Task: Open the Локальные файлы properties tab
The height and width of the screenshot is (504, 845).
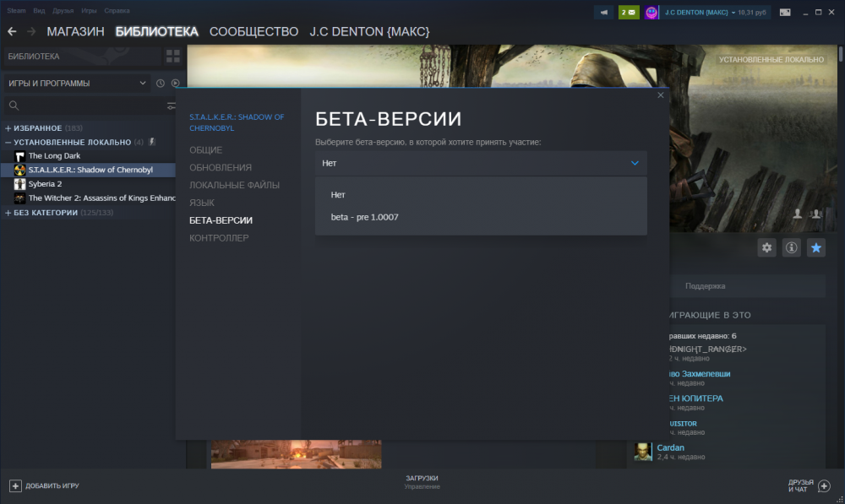Action: click(x=234, y=185)
